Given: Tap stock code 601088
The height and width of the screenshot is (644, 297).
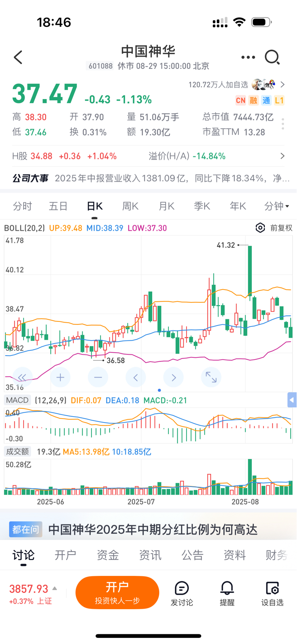Looking at the screenshot, I should click(x=100, y=66).
